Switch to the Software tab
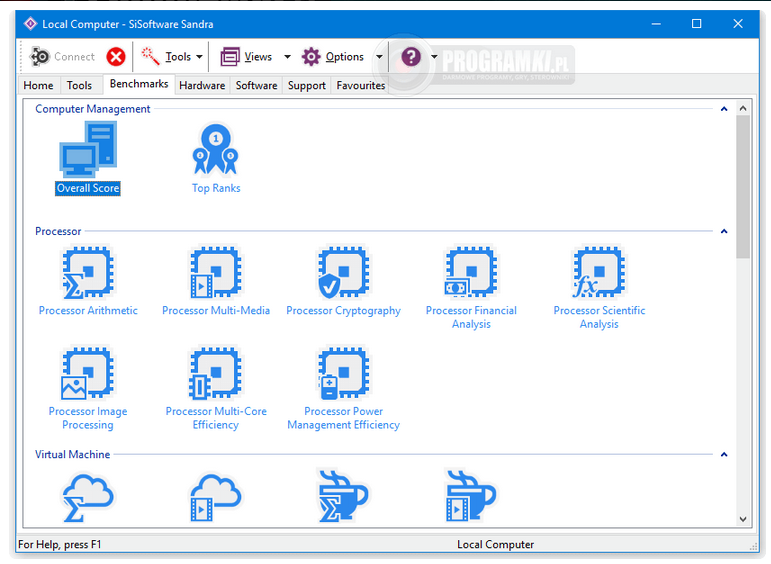The height and width of the screenshot is (564, 771). 256,86
